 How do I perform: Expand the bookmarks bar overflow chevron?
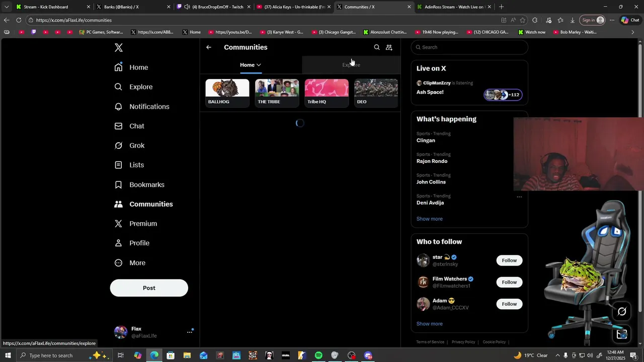click(x=633, y=32)
